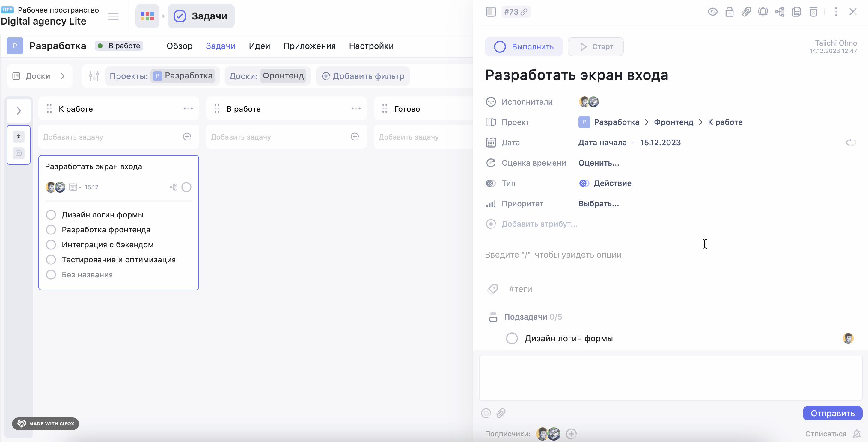Open the Оценка времени Оценить... field

599,163
